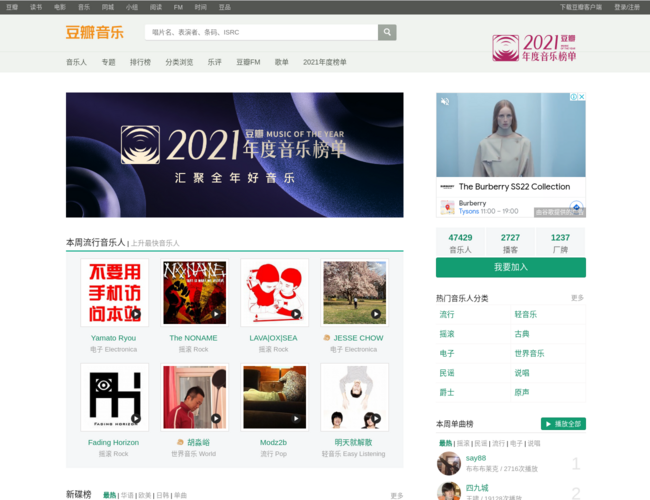Click the green 我要加入 button
This screenshot has height=500, width=650.
510,267
